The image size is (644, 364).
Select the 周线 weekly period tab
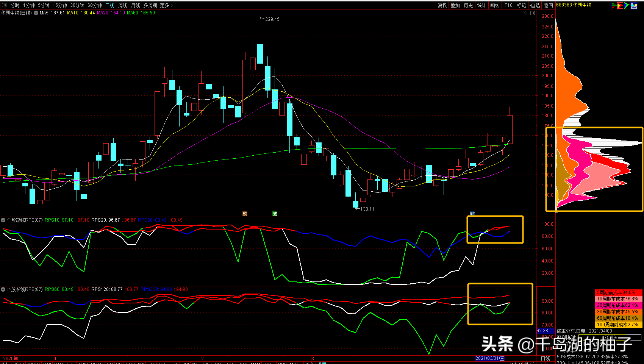coord(123,5)
